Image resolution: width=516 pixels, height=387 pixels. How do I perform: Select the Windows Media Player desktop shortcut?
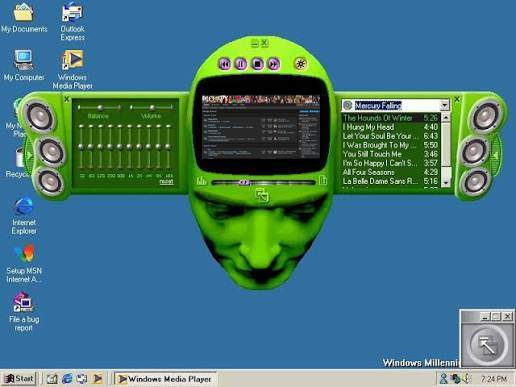72,70
